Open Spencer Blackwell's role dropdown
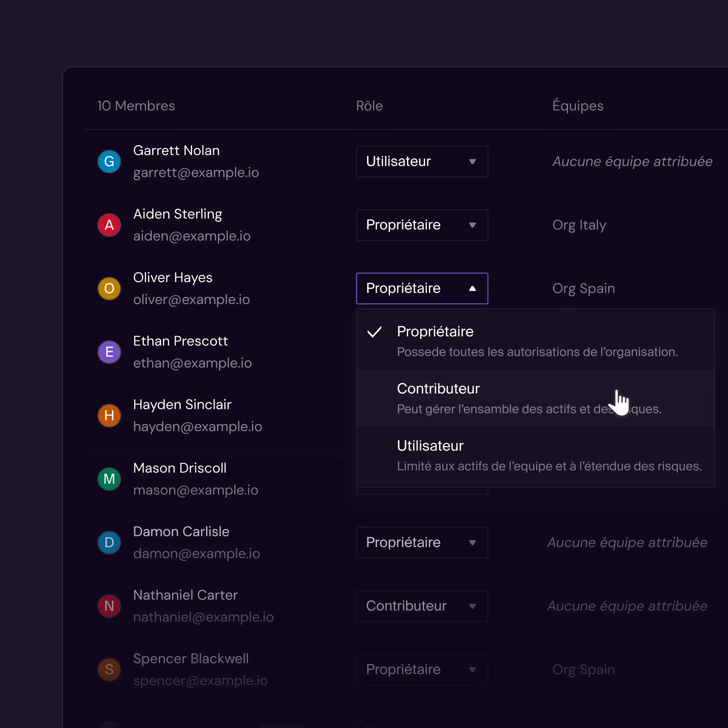 tap(422, 669)
